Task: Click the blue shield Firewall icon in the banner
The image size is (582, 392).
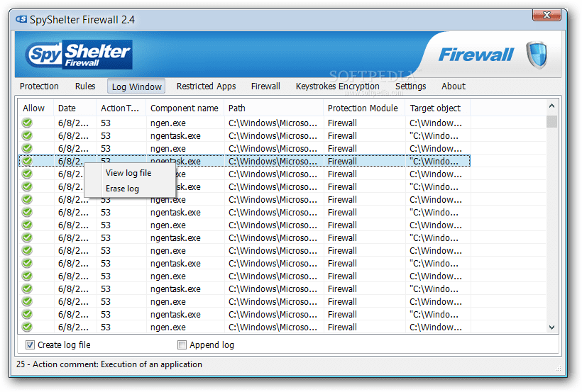Action: coord(537,55)
